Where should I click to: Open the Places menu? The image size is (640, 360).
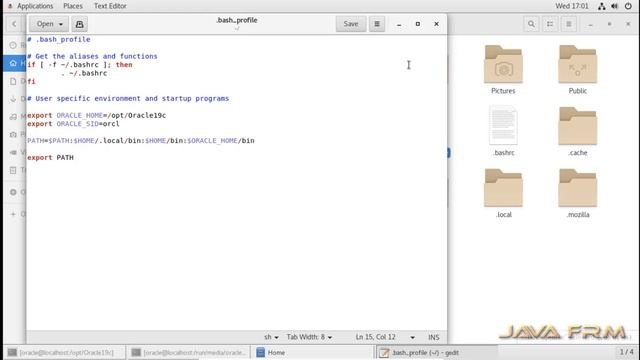73,6
